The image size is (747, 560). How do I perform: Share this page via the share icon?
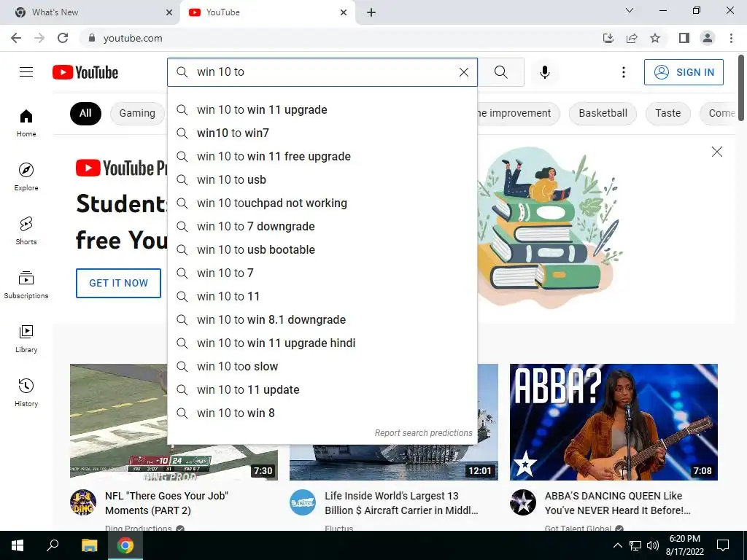[x=632, y=38]
